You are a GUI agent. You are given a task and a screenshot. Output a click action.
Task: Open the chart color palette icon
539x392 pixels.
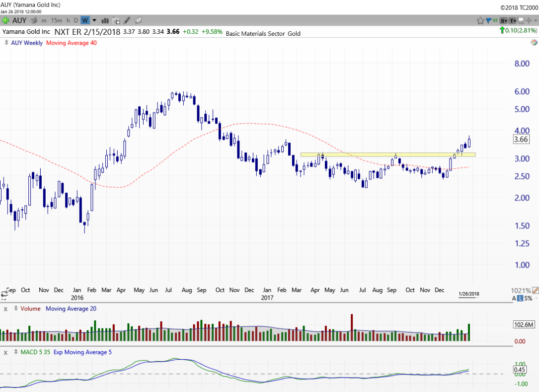coord(534,43)
